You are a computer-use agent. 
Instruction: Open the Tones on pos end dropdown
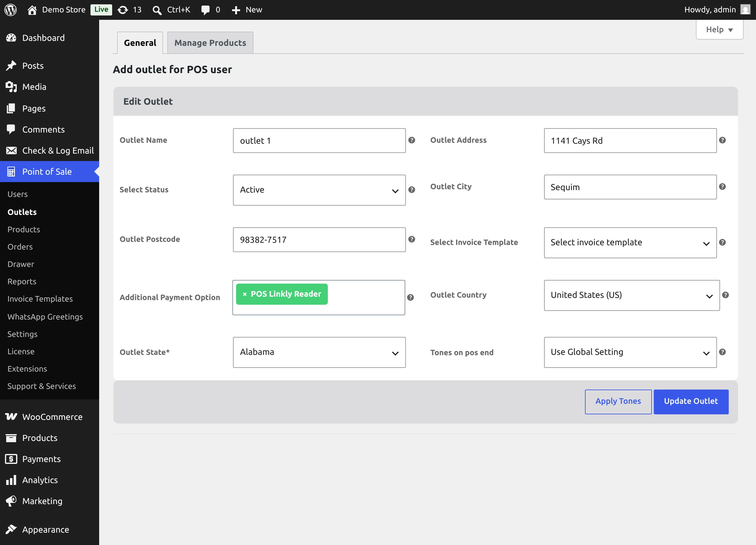pos(630,352)
